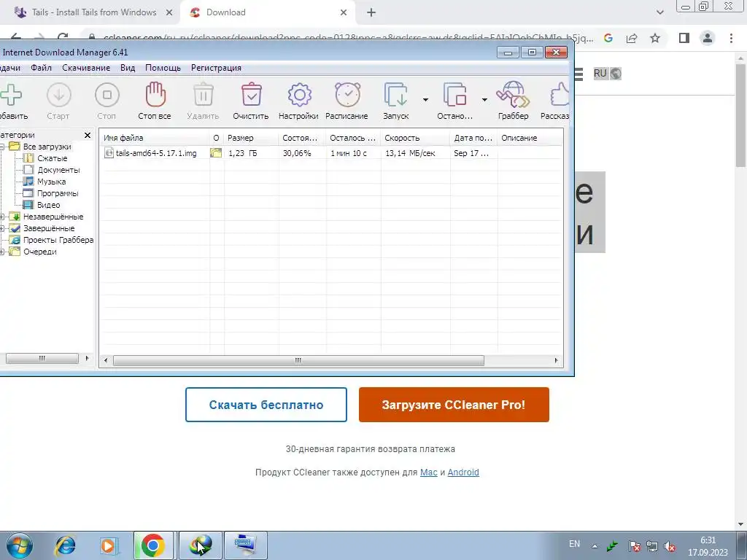Click the Запуск queue icon
This screenshot has width=747, height=560.
coord(396,95)
